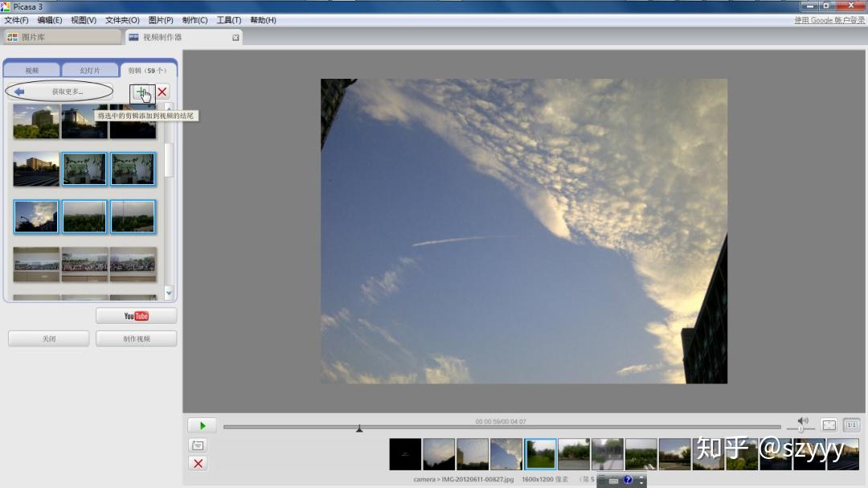This screenshot has width=868, height=488.
Task: Open the 文件夹(O) menu
Action: 122,20
